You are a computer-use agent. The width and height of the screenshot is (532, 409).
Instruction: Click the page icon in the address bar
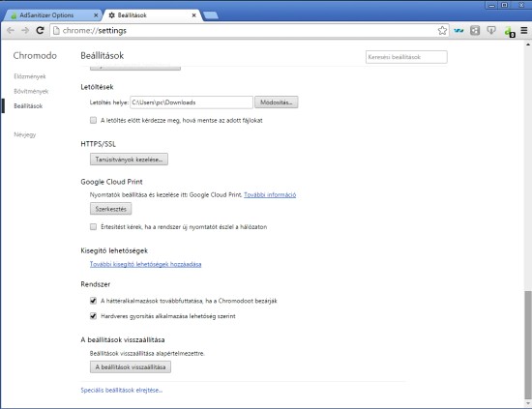click(x=56, y=31)
